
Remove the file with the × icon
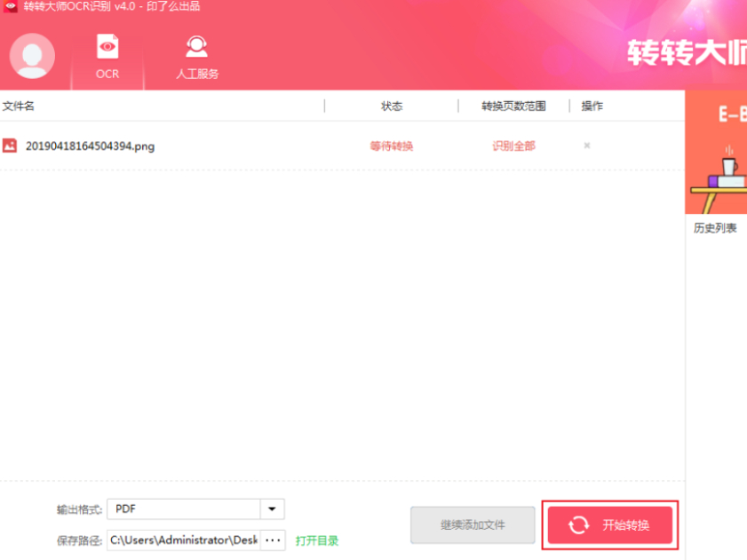[587, 146]
